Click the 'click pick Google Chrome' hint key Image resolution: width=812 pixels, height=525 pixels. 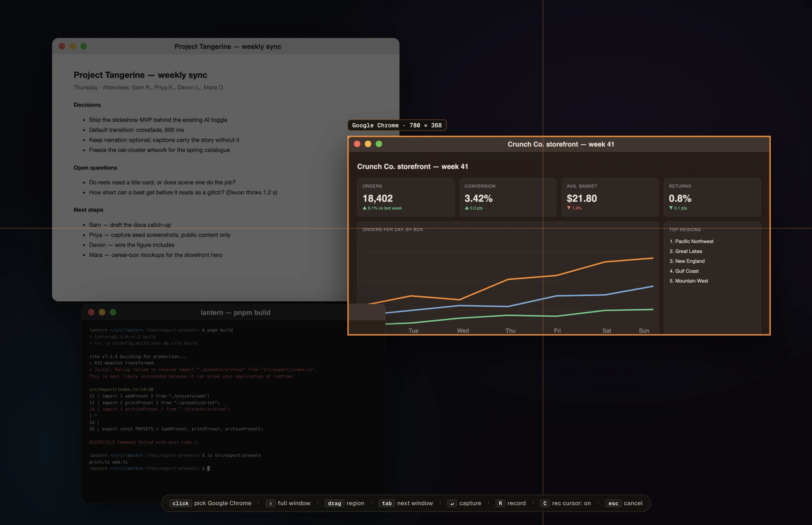[x=180, y=503]
